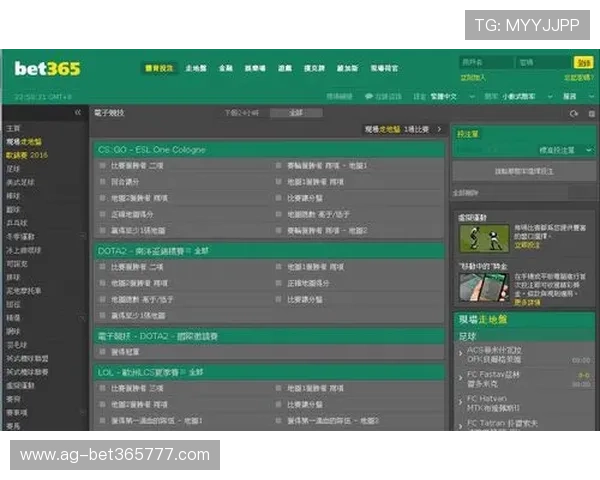Click the 立即投注 link under virtual sports
Image resolution: width=600 pixels, height=480 pixels.
click(x=527, y=245)
